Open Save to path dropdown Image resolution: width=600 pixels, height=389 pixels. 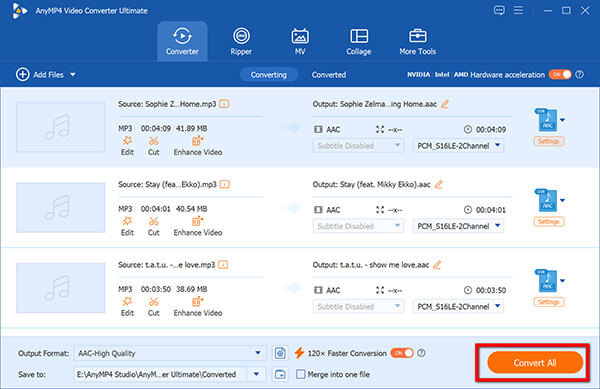tap(256, 374)
